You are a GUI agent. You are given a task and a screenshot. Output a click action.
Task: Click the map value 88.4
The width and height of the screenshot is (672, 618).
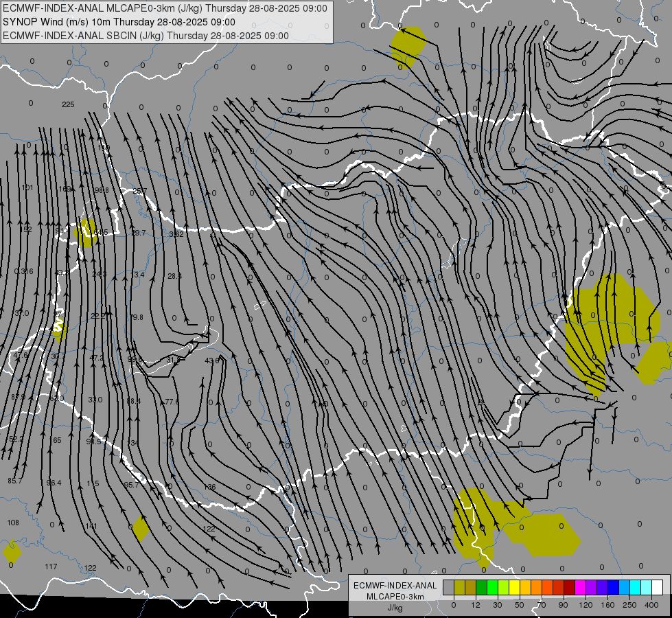click(x=134, y=402)
